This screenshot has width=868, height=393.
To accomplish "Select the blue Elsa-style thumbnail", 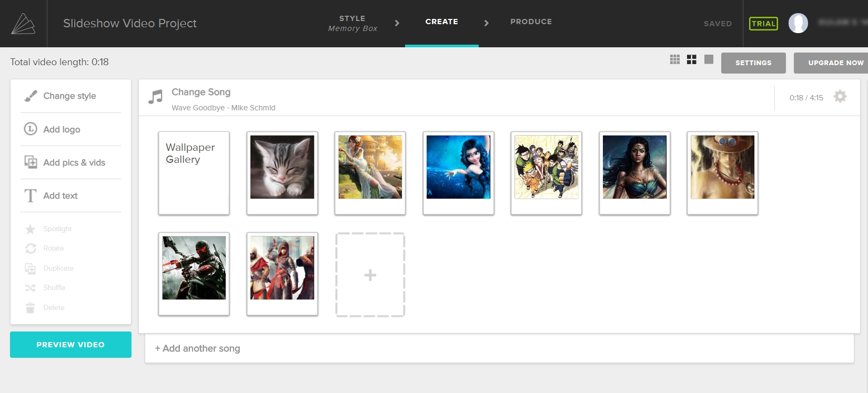I will point(459,173).
